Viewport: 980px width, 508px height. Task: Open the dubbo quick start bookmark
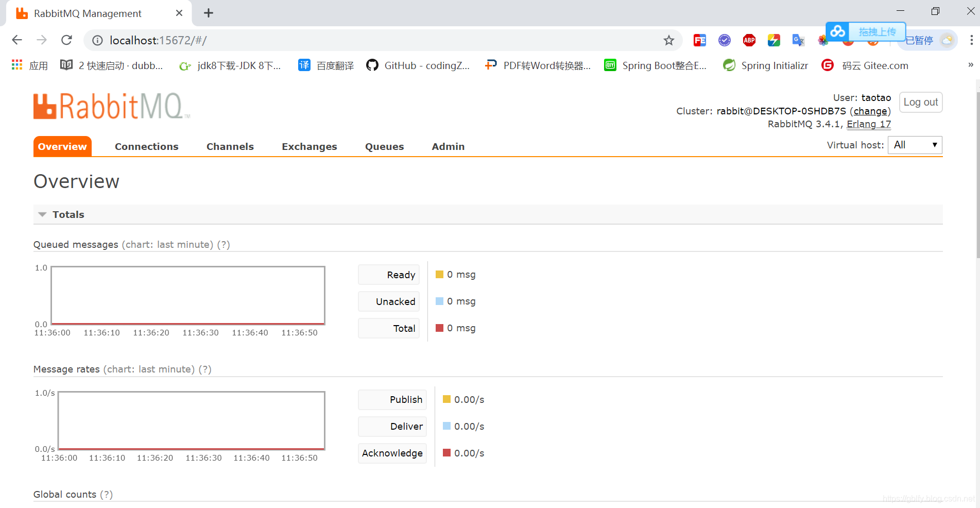pyautogui.click(x=112, y=65)
